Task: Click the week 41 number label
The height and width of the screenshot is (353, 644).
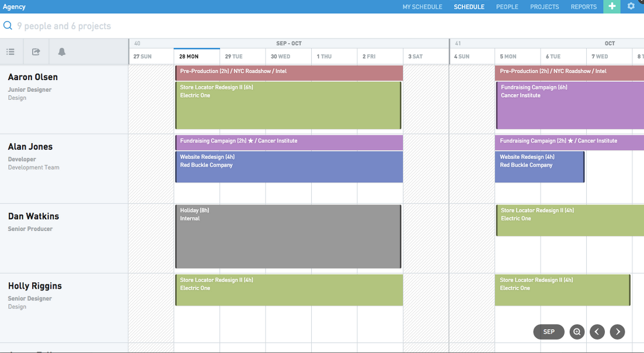Action: (458, 43)
